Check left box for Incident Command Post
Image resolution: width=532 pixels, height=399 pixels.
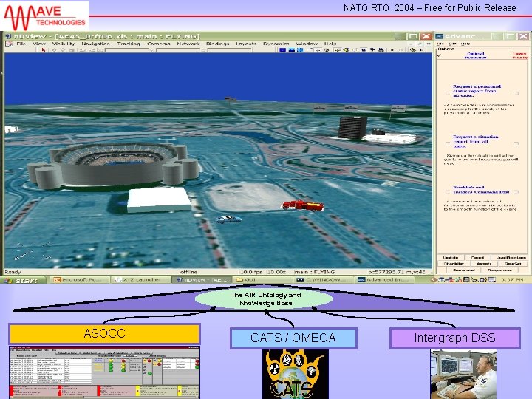click(448, 191)
